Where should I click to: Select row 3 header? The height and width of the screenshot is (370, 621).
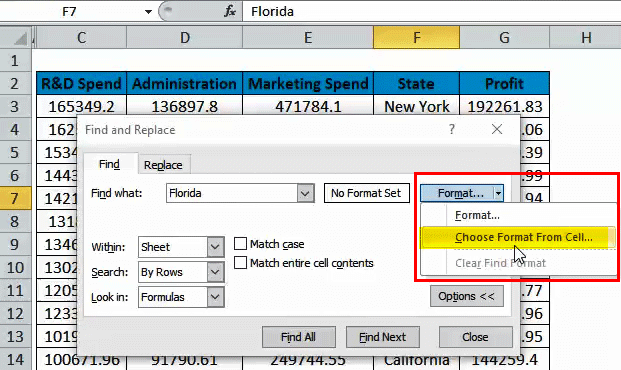[x=15, y=107]
